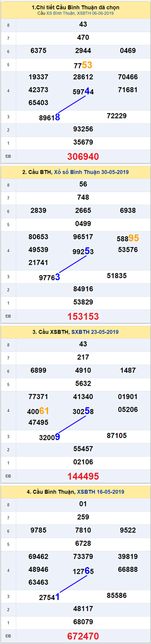Image resolution: width=151 pixels, height=644 pixels.
Task: Open the Xổ số Bình Thuận 30-05-2019 link
Action: (x=91, y=172)
